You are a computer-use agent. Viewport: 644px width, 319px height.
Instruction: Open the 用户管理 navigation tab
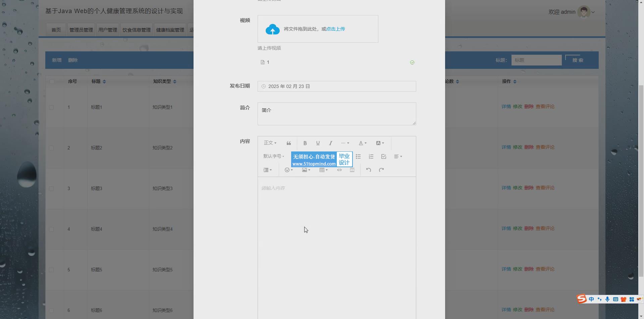[x=108, y=30]
